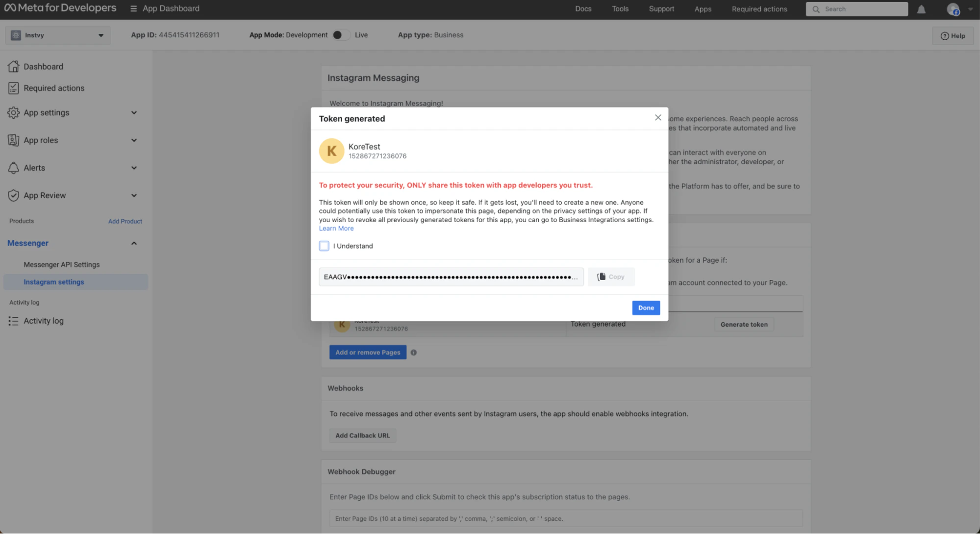Check the I Understand checkbox

point(324,246)
